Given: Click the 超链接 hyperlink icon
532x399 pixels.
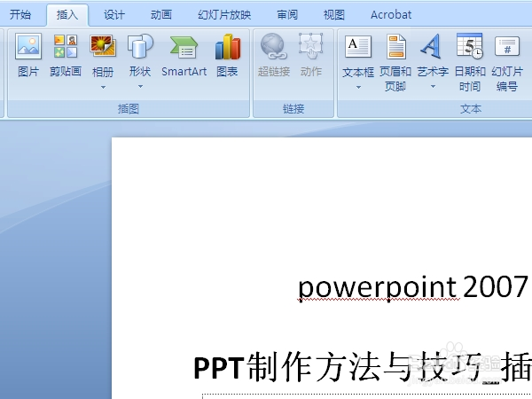Looking at the screenshot, I should [273, 46].
